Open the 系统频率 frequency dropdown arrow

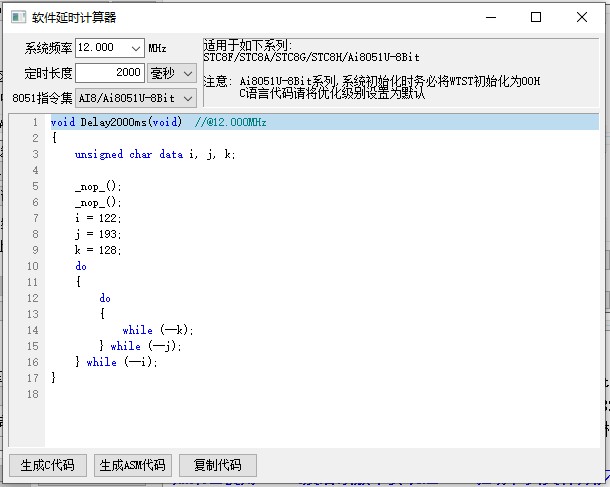click(135, 48)
